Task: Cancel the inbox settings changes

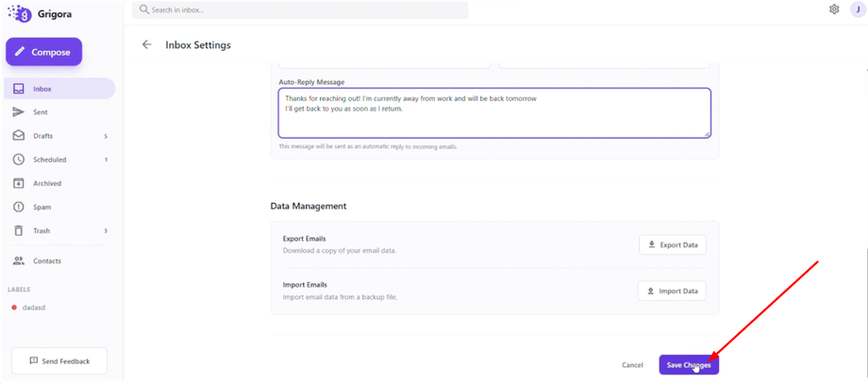Action: pos(632,365)
